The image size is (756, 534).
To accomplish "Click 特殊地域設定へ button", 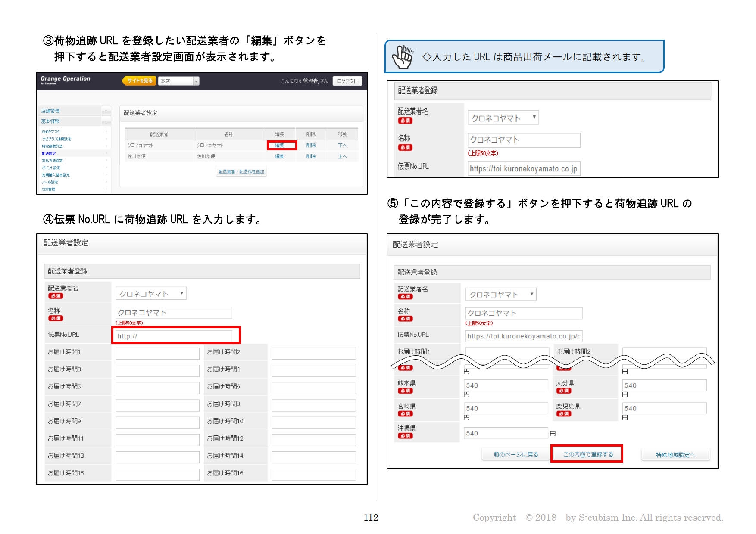I will point(675,455).
